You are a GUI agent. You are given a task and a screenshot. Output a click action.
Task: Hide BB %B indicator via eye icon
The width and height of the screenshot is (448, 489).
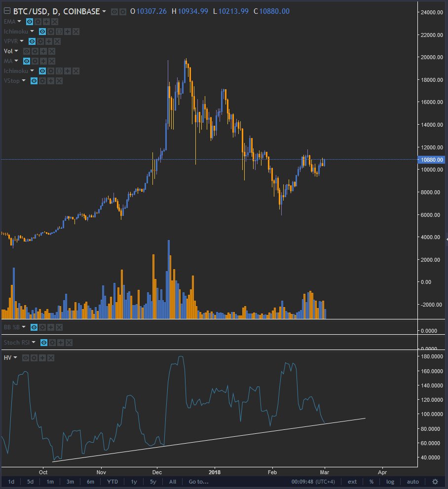pyautogui.click(x=34, y=327)
